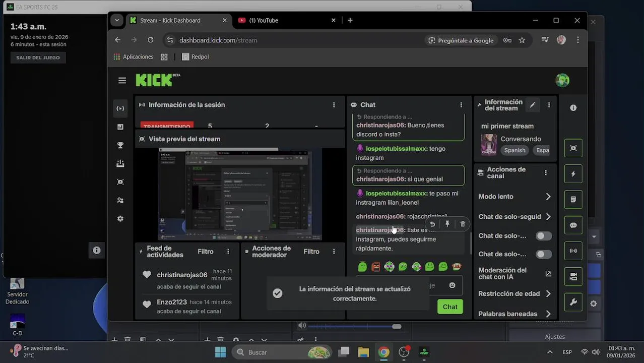Pin the hovered chat message
Screen dimensions: 644x363
(x=447, y=224)
